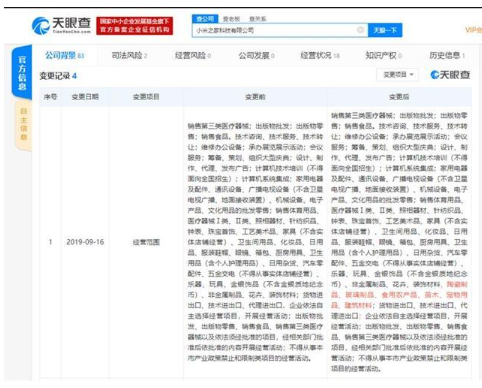Clear the search box with the X icon
Screen dimensions: 482x388
coord(360,30)
